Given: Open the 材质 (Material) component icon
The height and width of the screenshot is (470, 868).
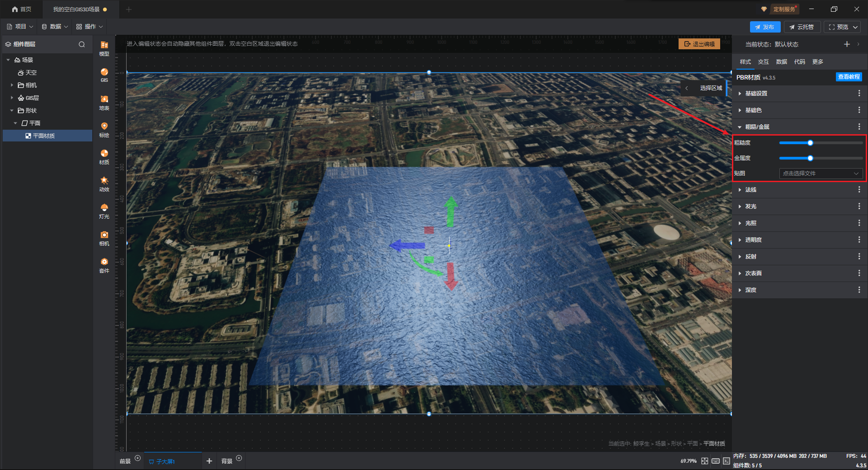Looking at the screenshot, I should point(104,156).
